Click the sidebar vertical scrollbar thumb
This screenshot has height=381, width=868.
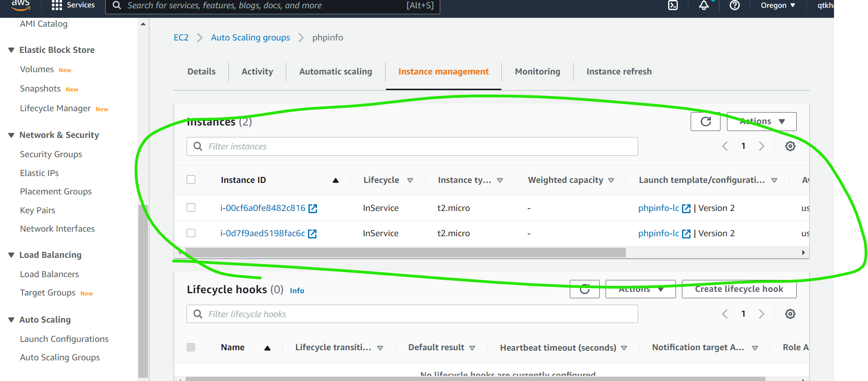(x=143, y=291)
